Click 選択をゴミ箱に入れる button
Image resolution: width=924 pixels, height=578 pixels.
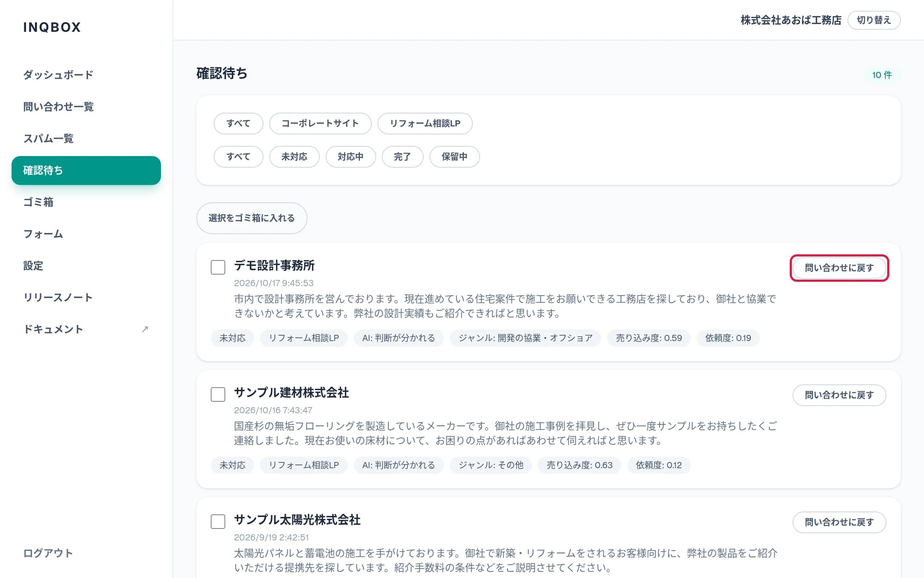point(252,218)
